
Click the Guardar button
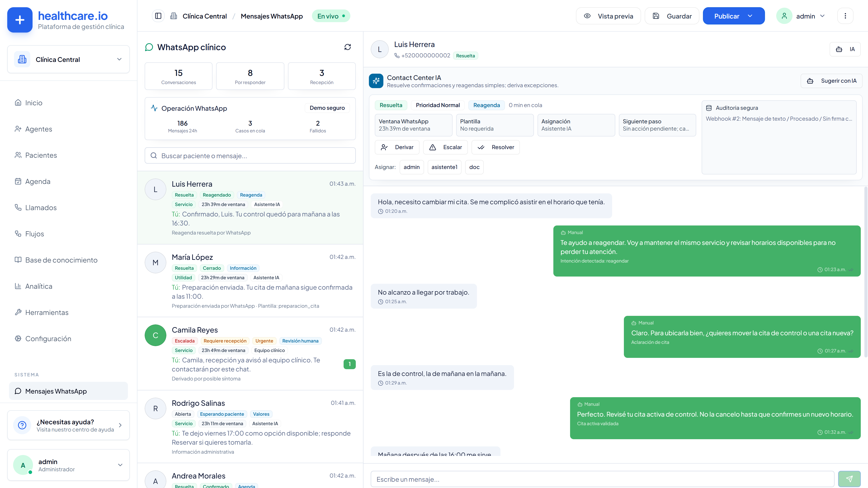[x=672, y=16]
